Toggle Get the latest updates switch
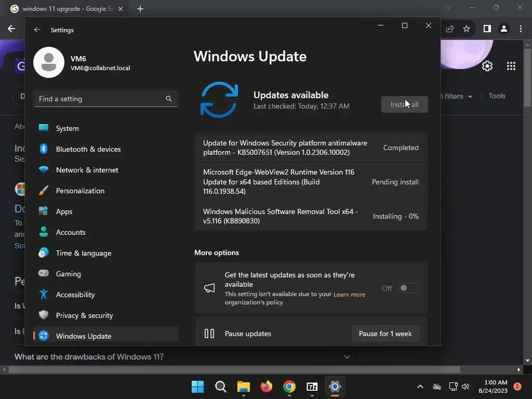532x399 pixels. pos(409,288)
